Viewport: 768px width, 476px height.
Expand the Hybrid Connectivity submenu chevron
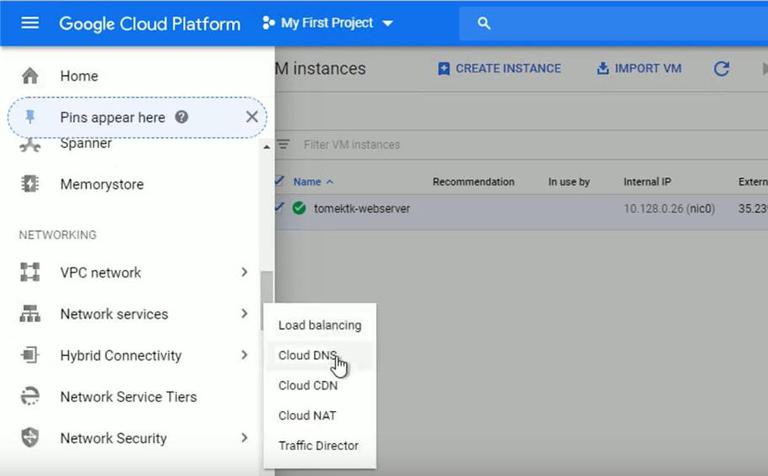(244, 355)
